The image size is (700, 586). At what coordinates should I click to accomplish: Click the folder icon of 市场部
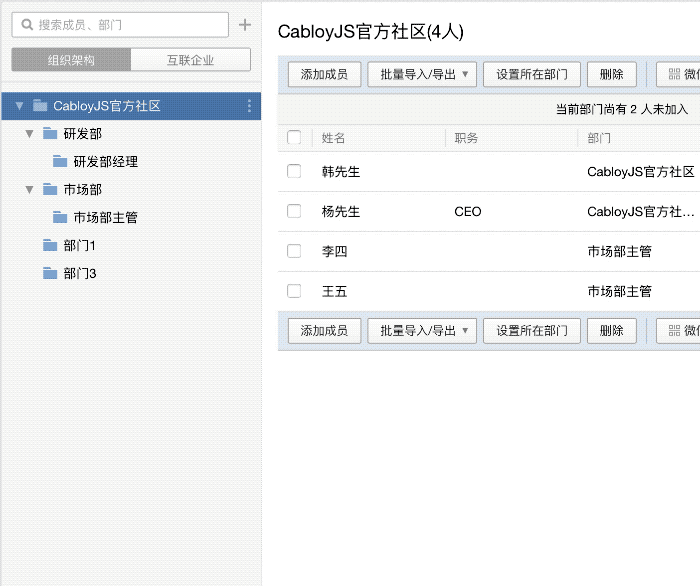point(50,189)
